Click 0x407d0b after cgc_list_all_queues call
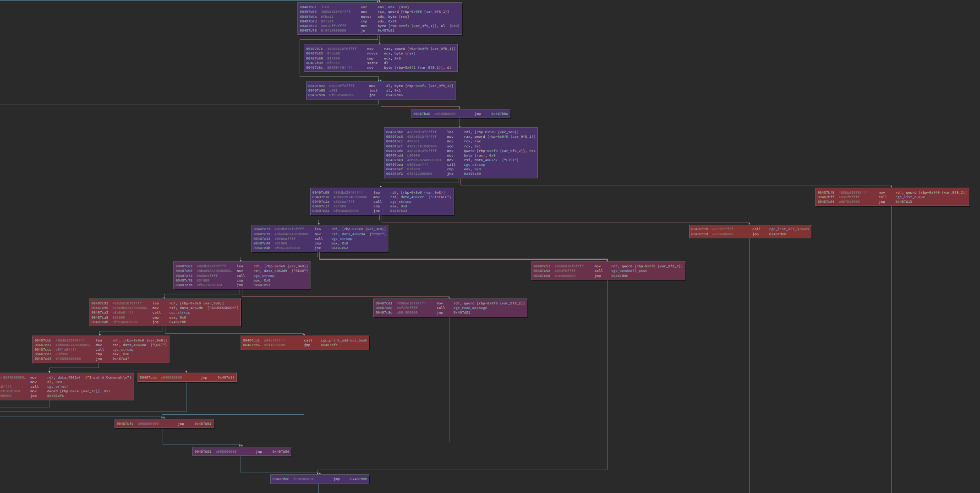980x493 pixels. tap(777, 234)
